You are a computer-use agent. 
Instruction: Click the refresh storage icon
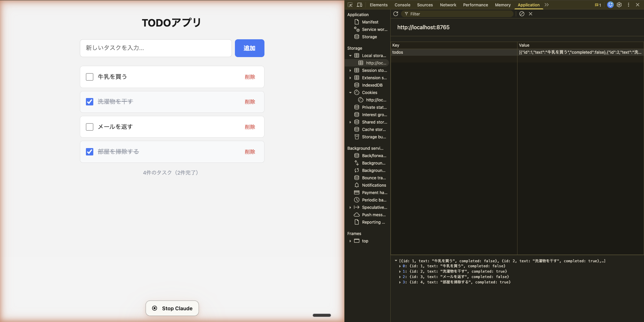(396, 14)
